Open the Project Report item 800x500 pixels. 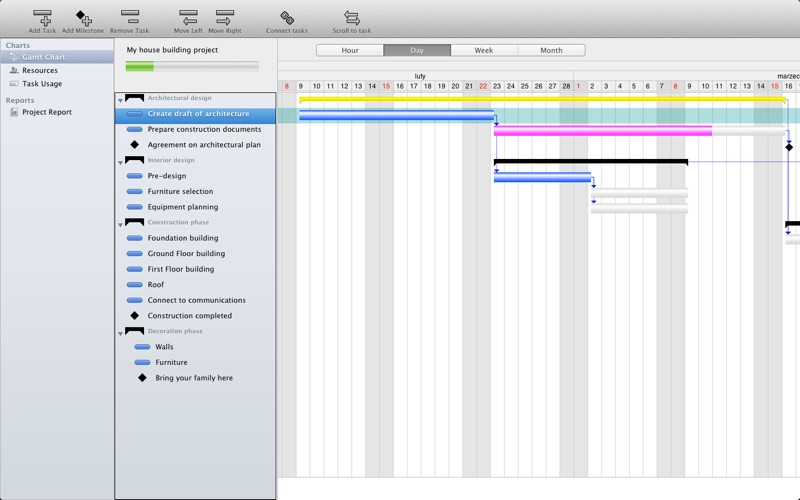(x=46, y=112)
